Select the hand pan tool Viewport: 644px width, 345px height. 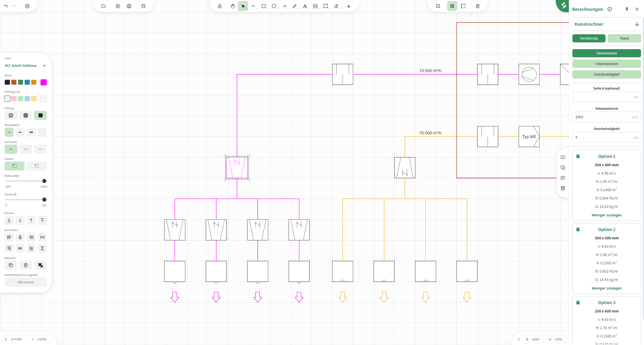232,6
